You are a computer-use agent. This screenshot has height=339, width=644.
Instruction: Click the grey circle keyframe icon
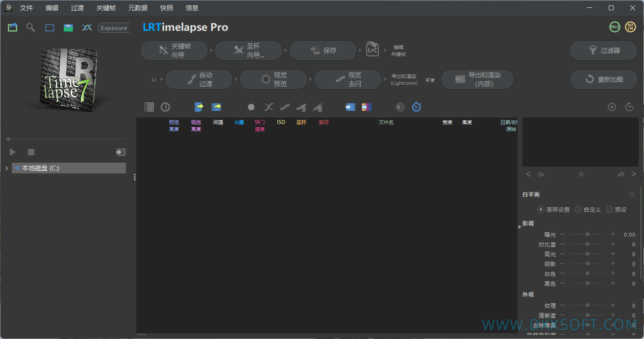pos(251,107)
